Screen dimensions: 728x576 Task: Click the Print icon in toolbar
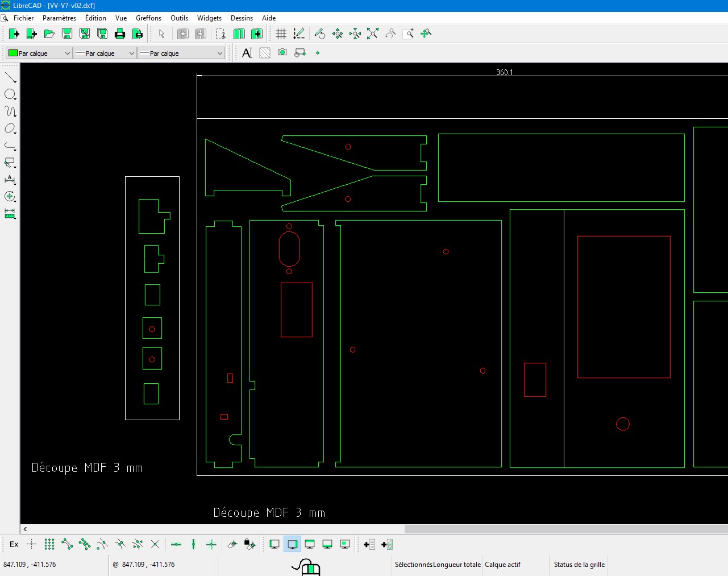(x=120, y=34)
